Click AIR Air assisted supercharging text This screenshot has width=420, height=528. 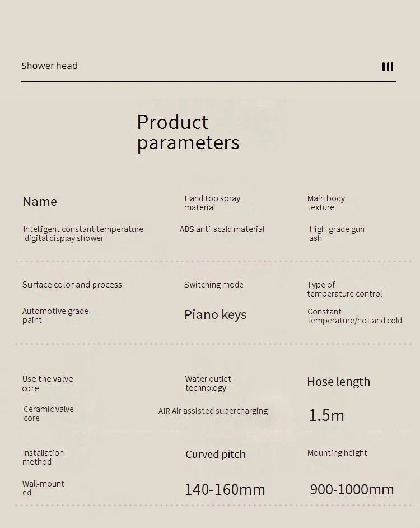click(x=213, y=411)
